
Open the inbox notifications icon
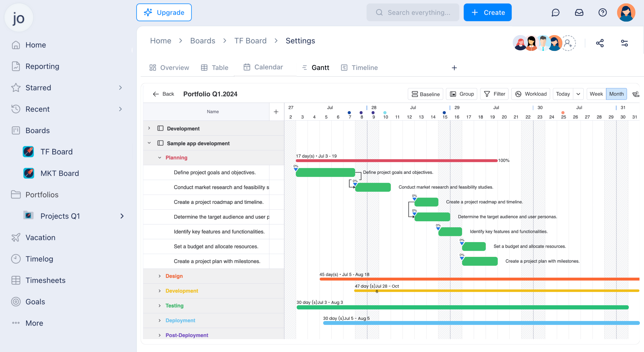[x=579, y=12]
